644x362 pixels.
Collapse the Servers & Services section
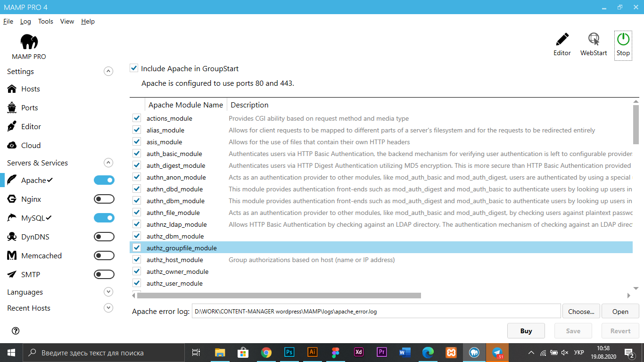(108, 163)
